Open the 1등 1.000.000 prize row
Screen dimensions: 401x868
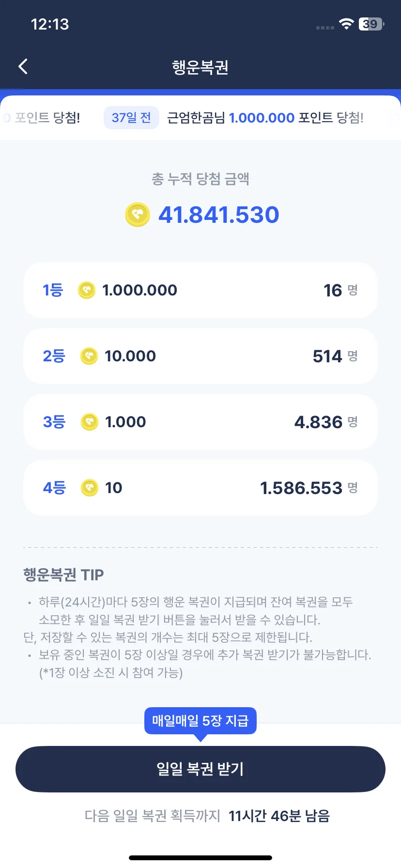pos(200,290)
